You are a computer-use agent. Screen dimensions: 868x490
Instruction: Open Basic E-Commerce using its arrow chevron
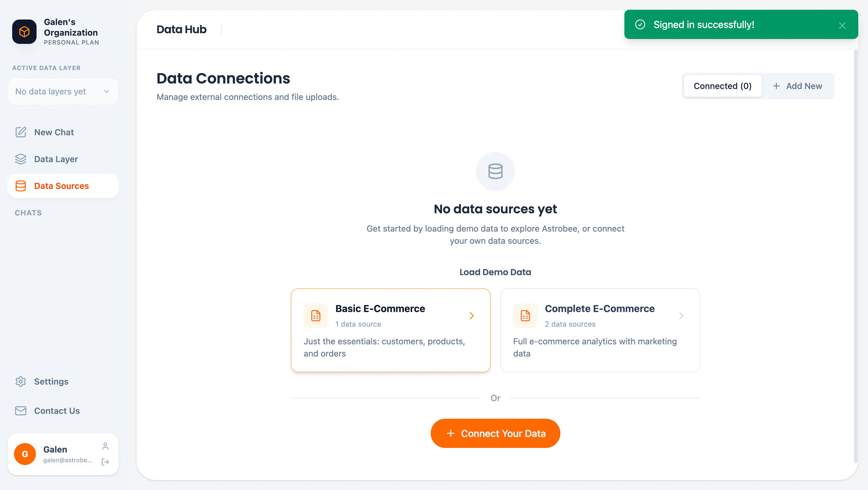pos(471,316)
